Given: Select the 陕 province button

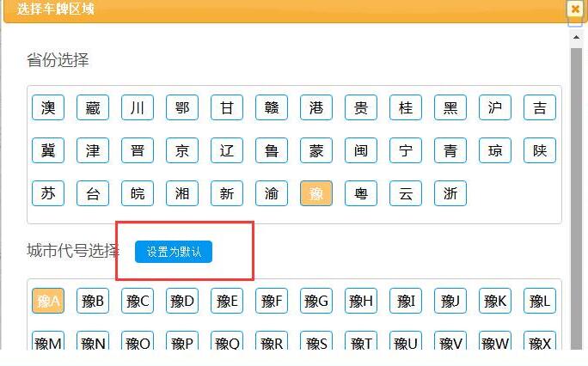Looking at the screenshot, I should click(x=540, y=150).
